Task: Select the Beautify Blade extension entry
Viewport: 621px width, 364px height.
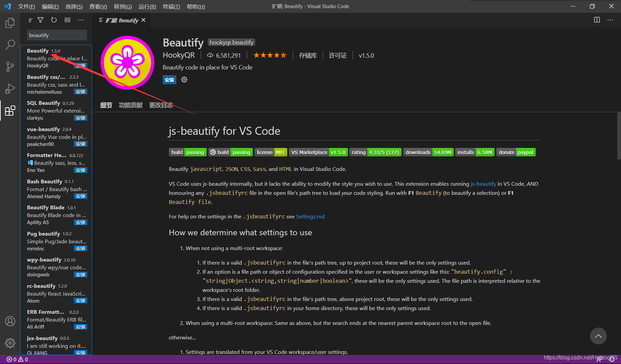Action: (56, 215)
